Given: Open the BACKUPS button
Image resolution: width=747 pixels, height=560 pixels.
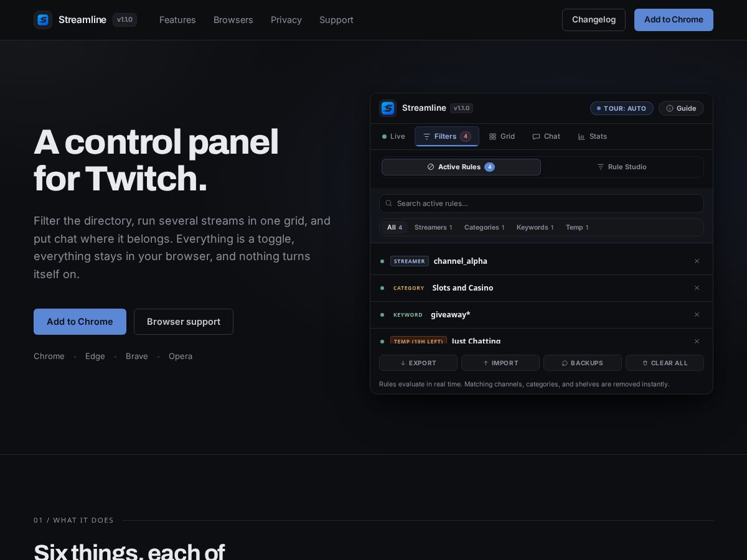Looking at the screenshot, I should 583,363.
